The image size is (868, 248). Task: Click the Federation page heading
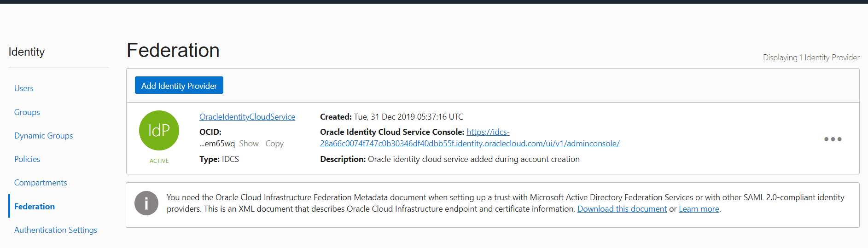[x=173, y=50]
